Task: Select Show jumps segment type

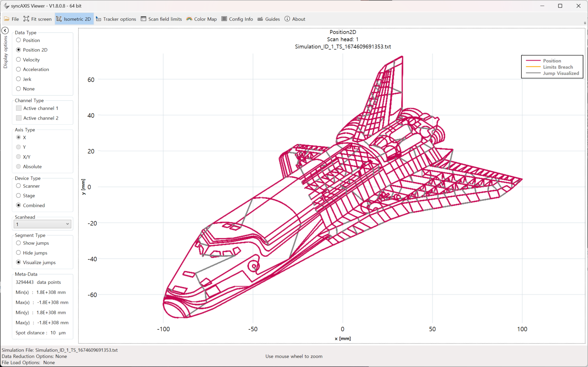Action: click(18, 243)
